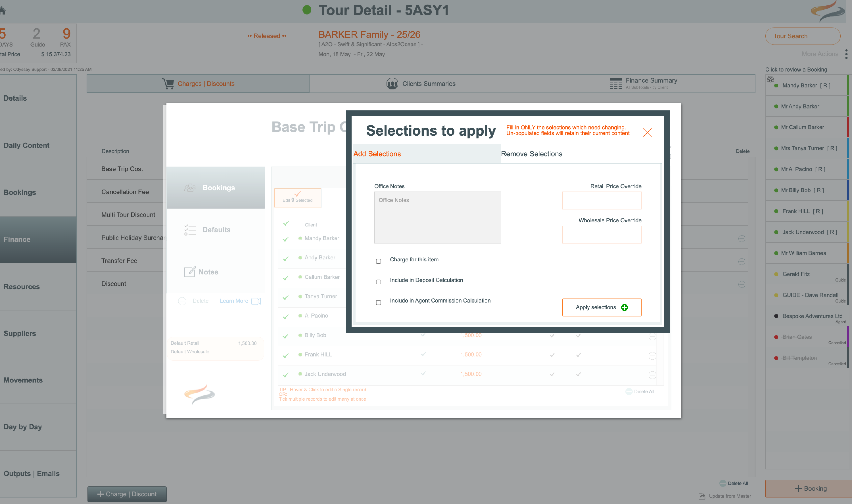Image resolution: width=852 pixels, height=504 pixels.
Task: Select the Cancellation Fee charge row
Action: pos(125,192)
